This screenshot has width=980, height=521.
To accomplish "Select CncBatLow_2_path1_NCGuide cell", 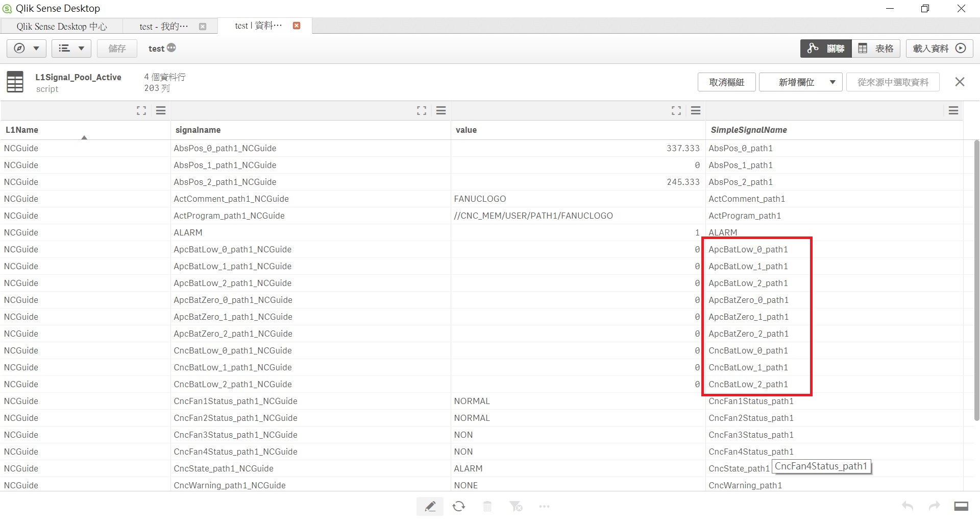I will pos(310,384).
